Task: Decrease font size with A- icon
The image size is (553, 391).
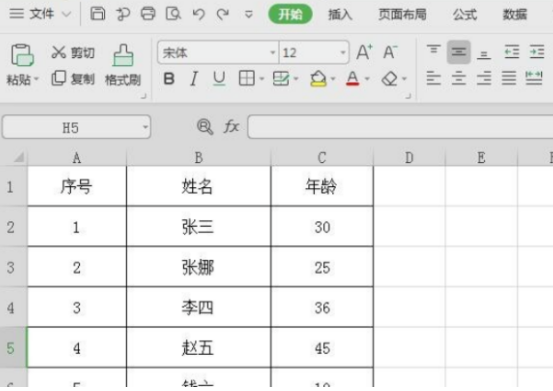Action: click(390, 52)
